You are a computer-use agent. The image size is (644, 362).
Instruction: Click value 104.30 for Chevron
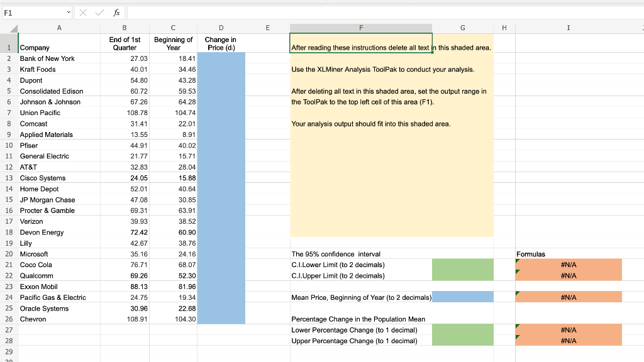pos(173,319)
